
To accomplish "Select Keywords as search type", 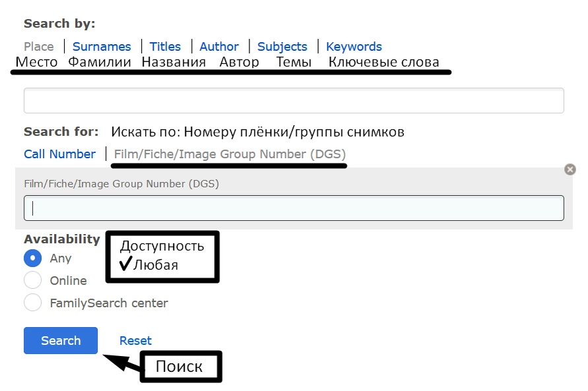I will (x=354, y=46).
